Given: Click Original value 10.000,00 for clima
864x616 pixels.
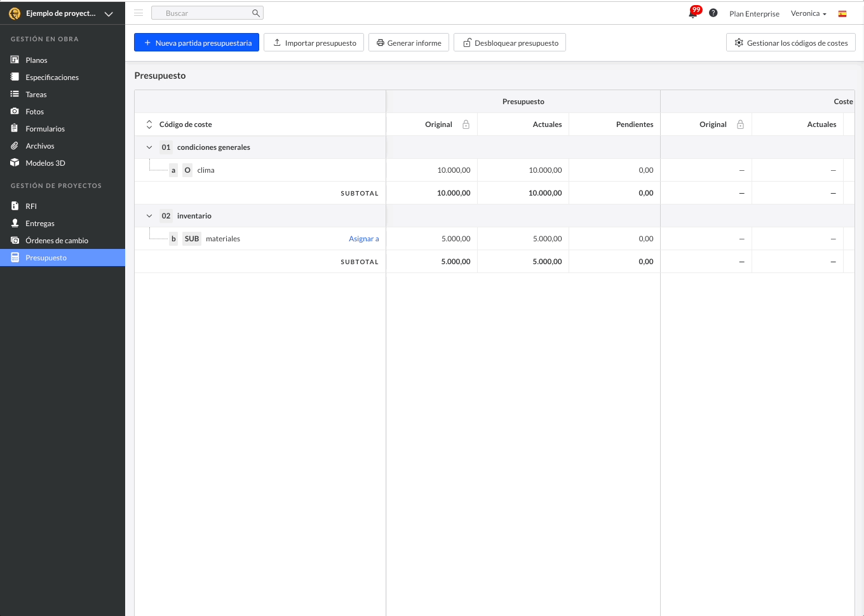Looking at the screenshot, I should point(454,170).
